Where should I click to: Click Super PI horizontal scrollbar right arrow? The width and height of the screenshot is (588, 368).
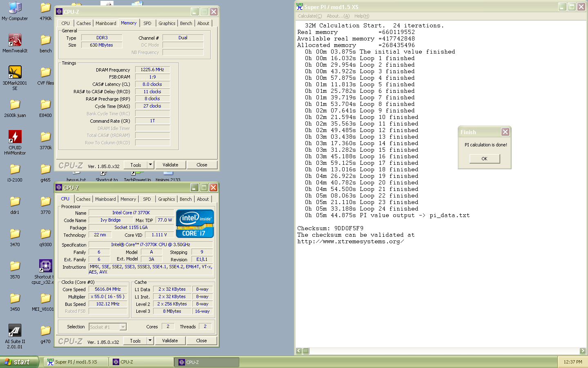click(x=582, y=351)
